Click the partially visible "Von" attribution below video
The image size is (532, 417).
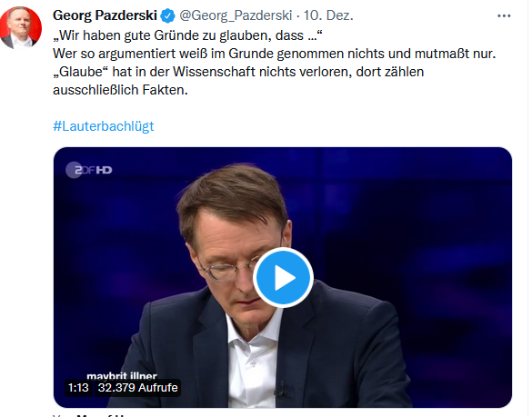pyautogui.click(x=62, y=415)
